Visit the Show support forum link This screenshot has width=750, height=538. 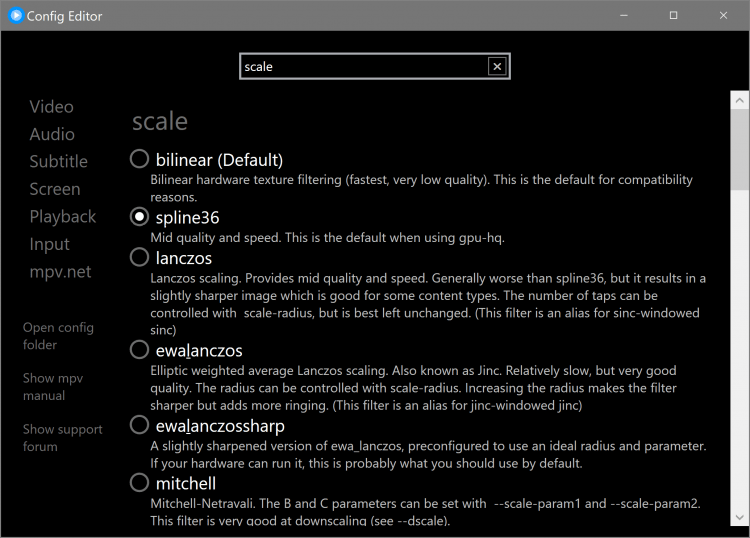tap(62, 438)
